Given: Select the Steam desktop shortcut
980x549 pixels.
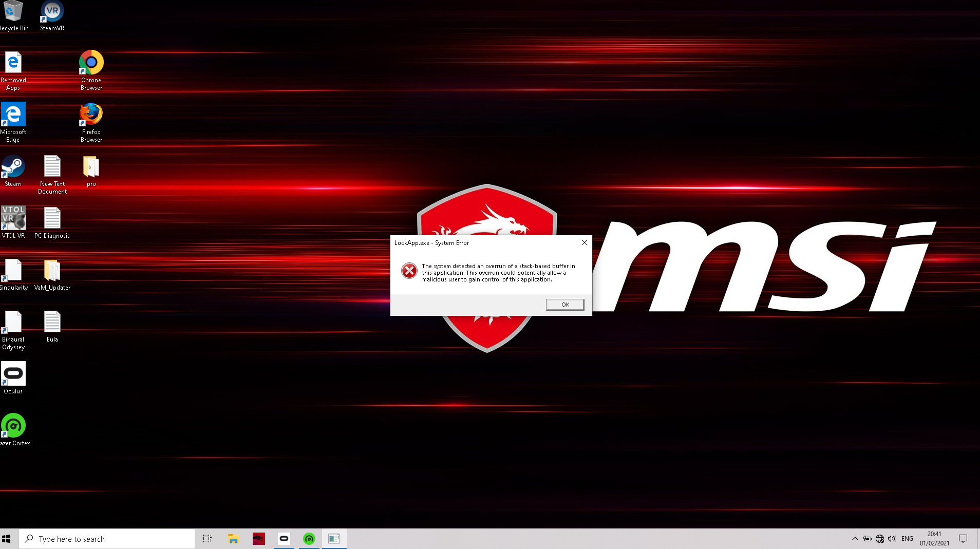Looking at the screenshot, I should 13,171.
